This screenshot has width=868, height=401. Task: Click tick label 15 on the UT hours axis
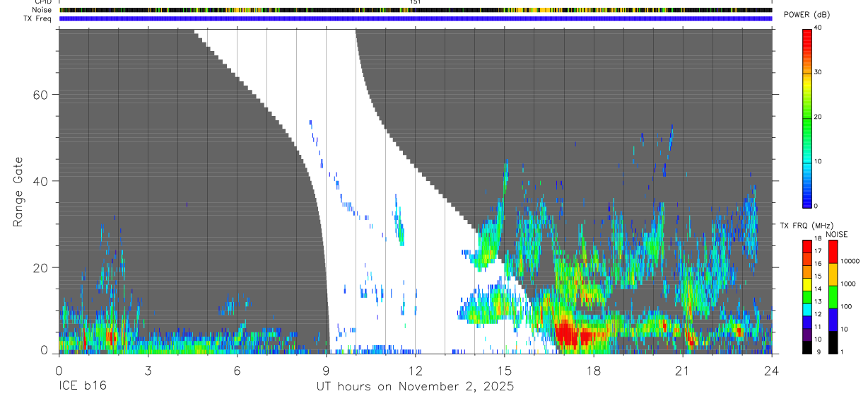point(505,371)
